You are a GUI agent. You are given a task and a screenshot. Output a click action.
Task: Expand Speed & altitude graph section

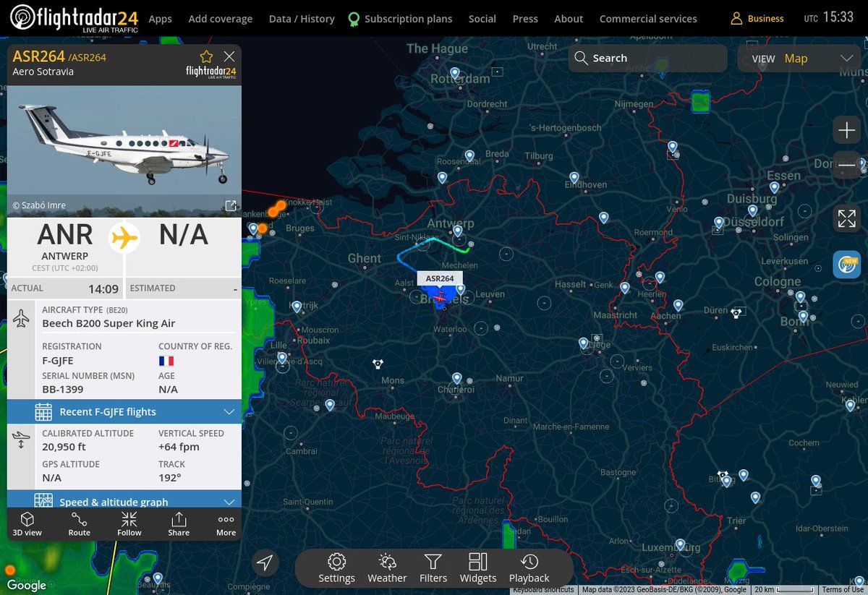tap(124, 501)
